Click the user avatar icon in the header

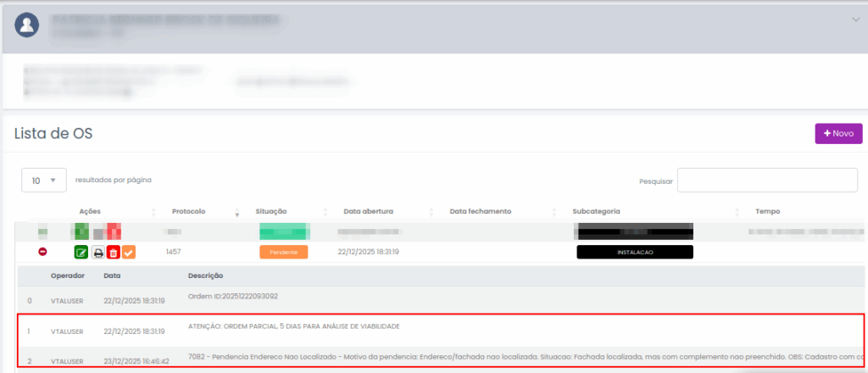pos(27,25)
